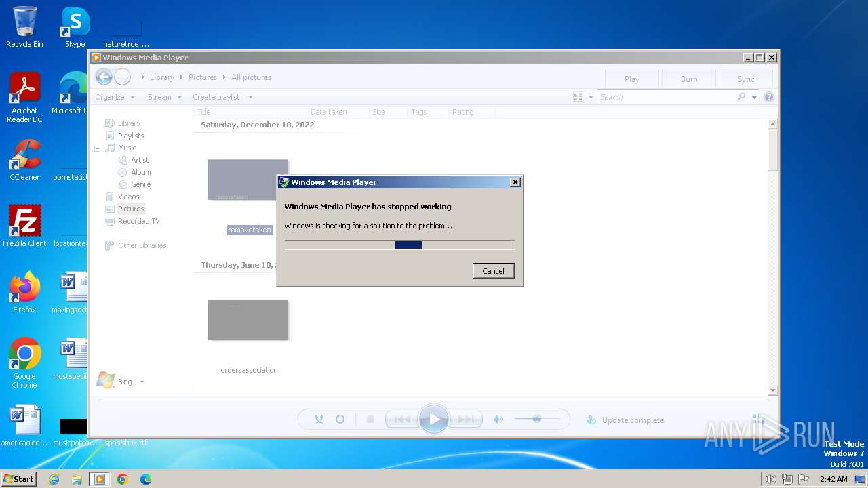Focus the library Search box
Image resolution: width=868 pixels, height=488 pixels.
point(667,97)
